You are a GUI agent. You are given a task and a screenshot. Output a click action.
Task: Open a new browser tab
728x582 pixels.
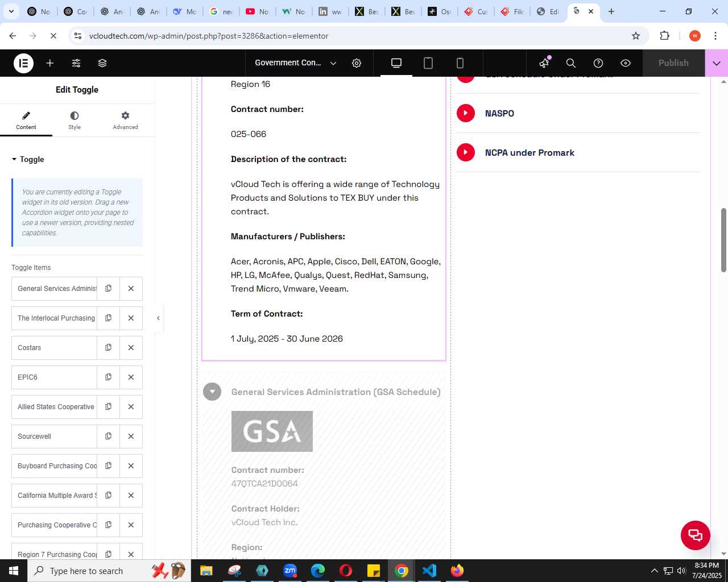611,11
